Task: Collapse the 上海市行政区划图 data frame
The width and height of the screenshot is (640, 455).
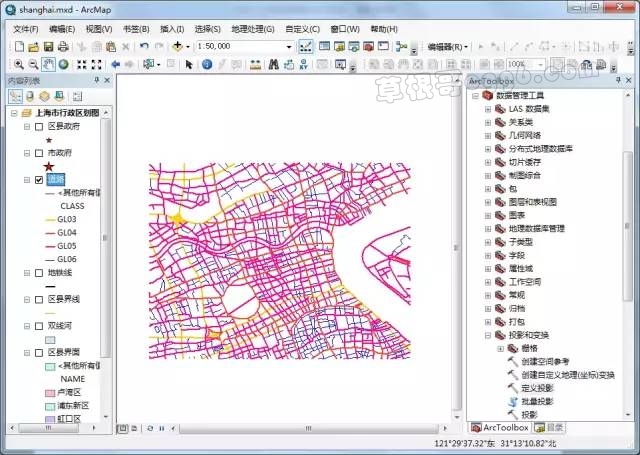Action: (x=14, y=113)
